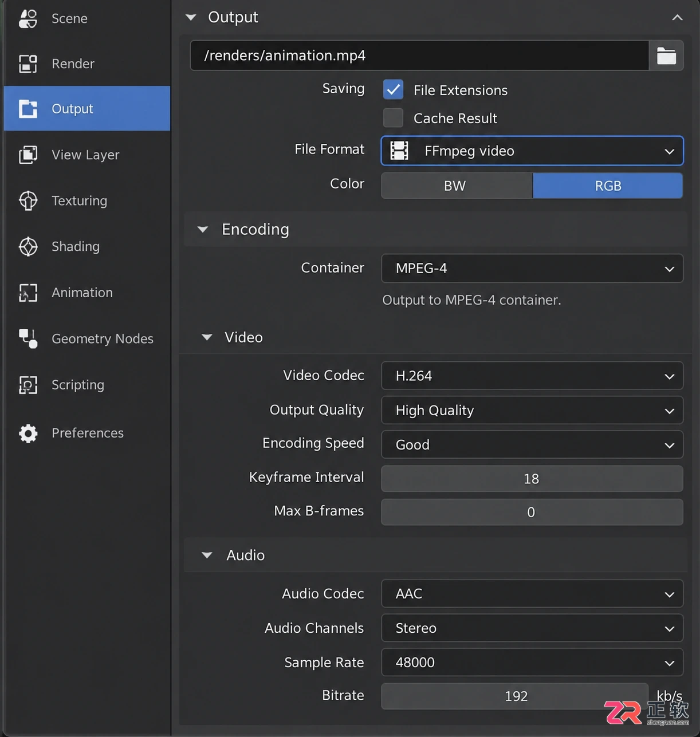Click the output file path field
700x737 pixels.
419,56
